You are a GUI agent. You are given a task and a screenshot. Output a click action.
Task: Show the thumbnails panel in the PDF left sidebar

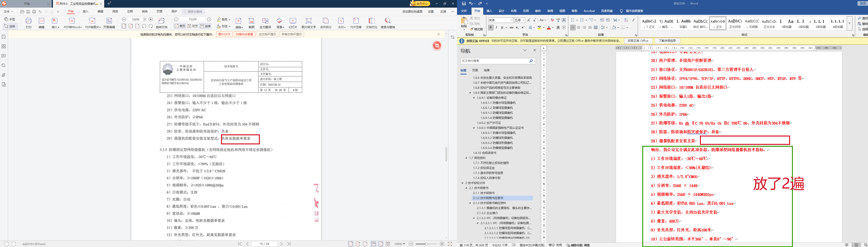(x=4, y=46)
